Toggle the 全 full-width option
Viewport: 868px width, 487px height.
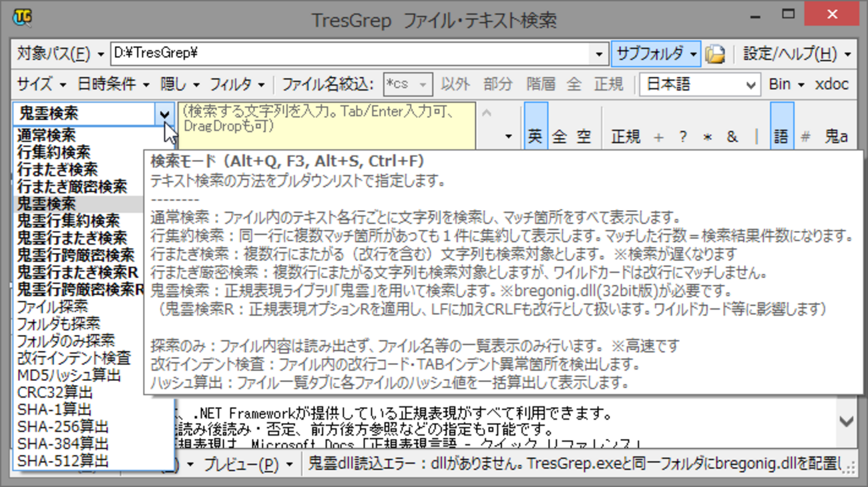click(560, 136)
